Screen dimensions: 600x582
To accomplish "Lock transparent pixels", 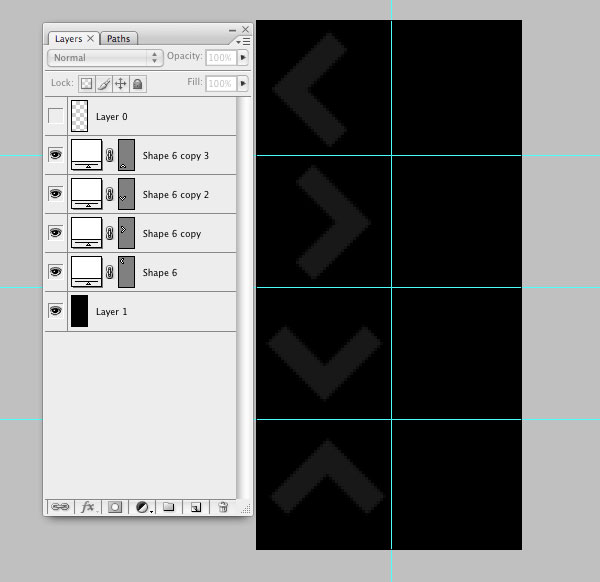I will click(x=86, y=83).
